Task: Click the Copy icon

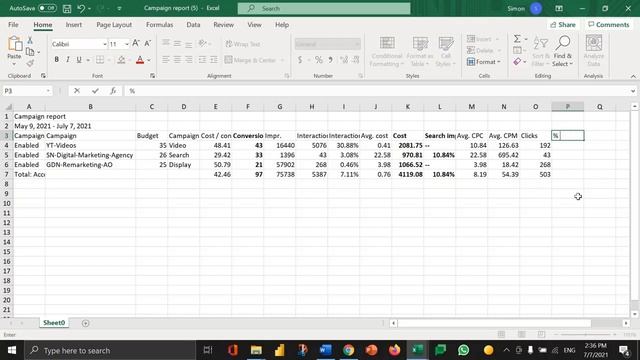Action: (30, 52)
